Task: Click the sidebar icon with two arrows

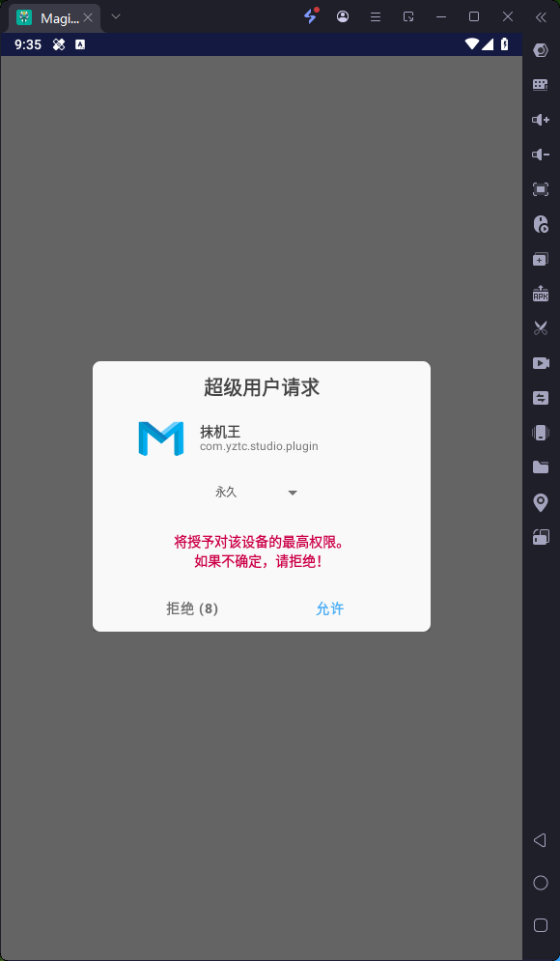Action: (x=541, y=398)
